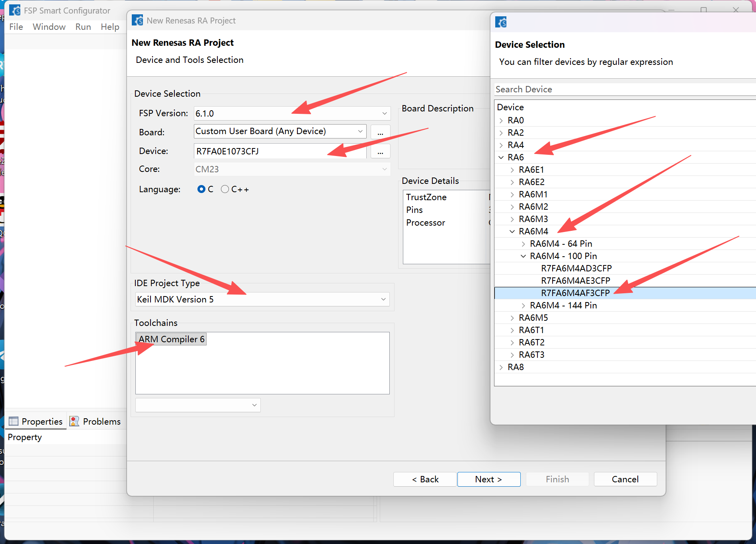
Task: Open the Window menu
Action: click(x=49, y=27)
